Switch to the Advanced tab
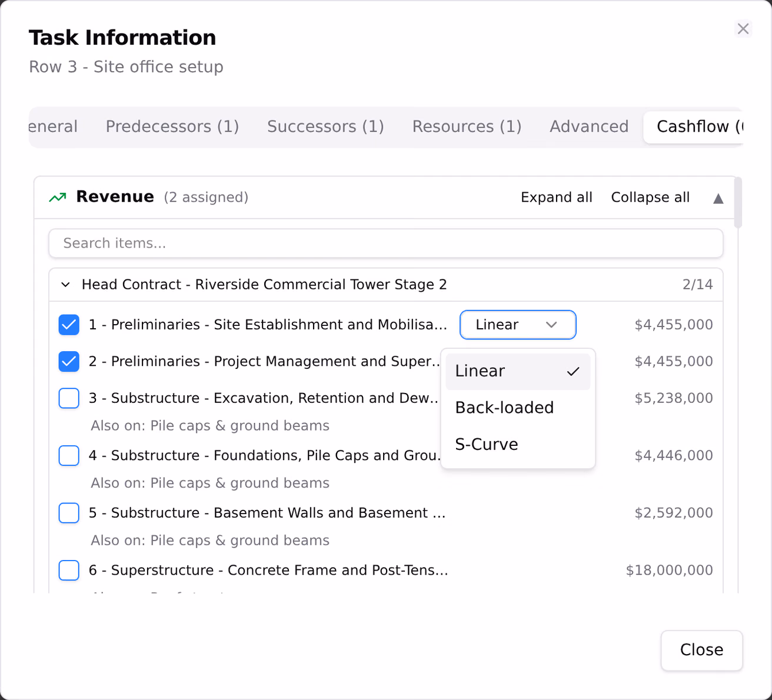 click(x=589, y=126)
